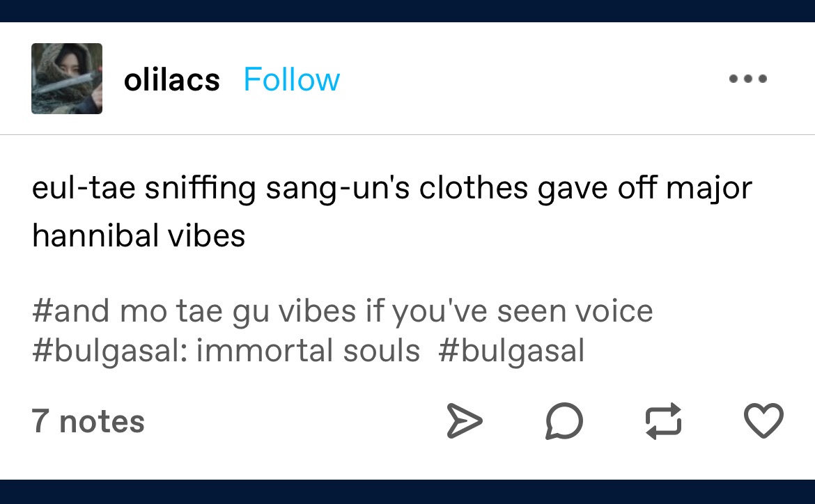
Task: View the 7 notes on the post
Action: click(88, 422)
